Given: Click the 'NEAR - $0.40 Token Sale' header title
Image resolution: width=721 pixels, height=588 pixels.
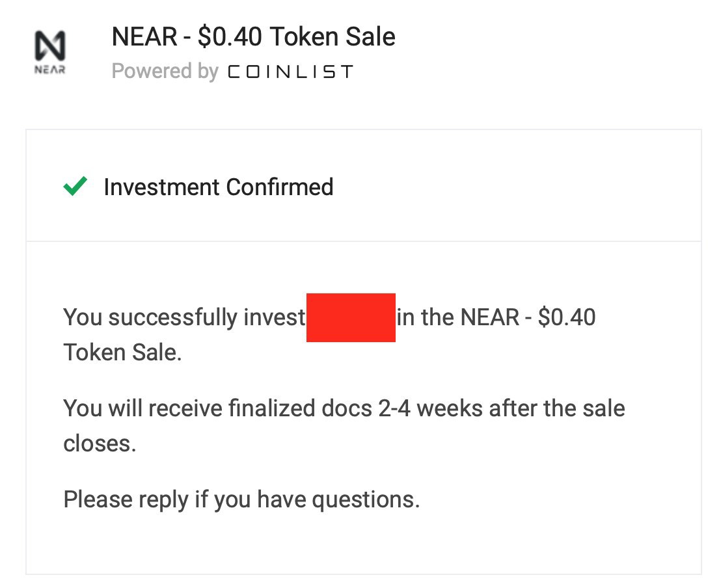Looking at the screenshot, I should tap(253, 37).
